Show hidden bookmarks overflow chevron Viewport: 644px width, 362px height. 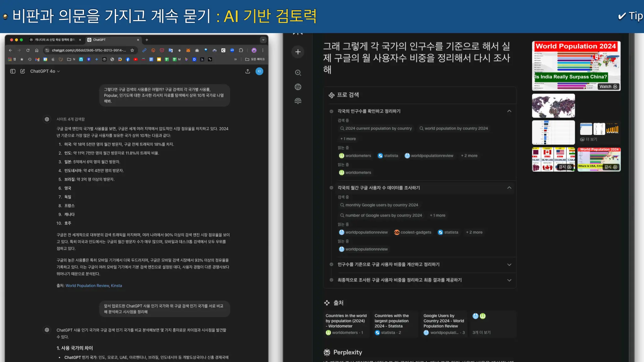pos(235,59)
